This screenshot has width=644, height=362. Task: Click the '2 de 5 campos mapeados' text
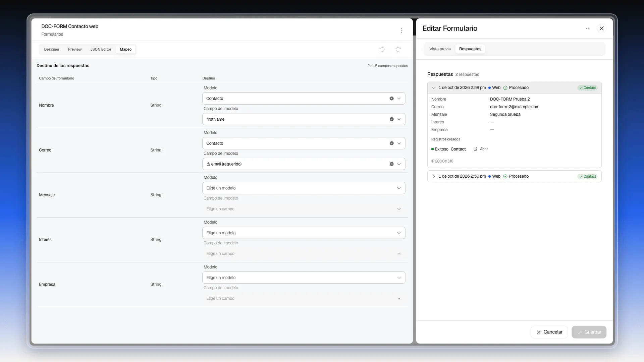point(387,66)
